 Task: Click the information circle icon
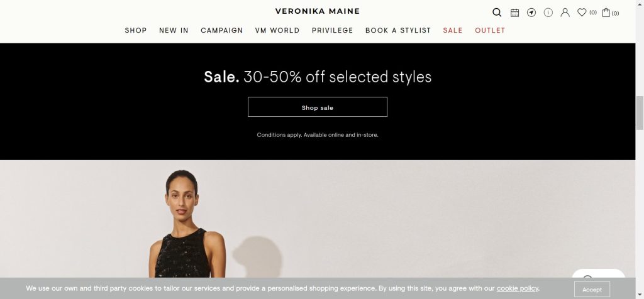coord(548,13)
